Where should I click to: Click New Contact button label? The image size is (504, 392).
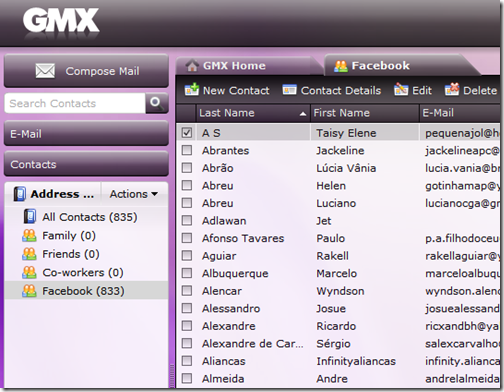click(x=236, y=90)
